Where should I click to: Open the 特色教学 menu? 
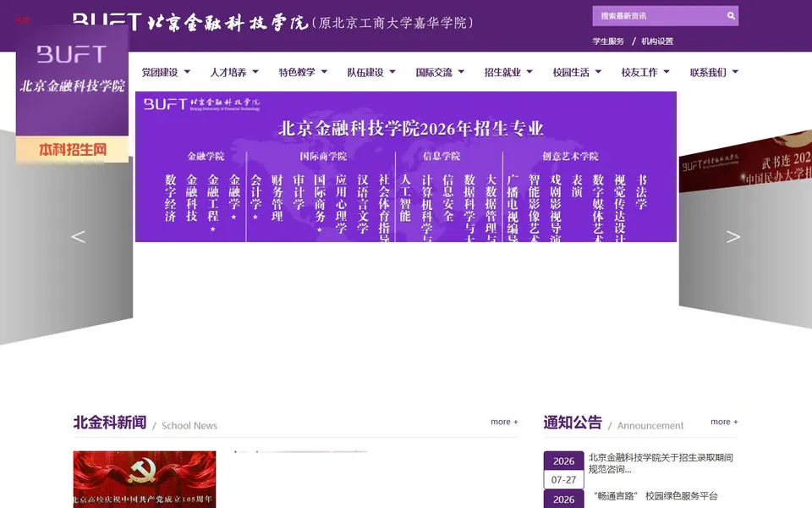(x=297, y=72)
